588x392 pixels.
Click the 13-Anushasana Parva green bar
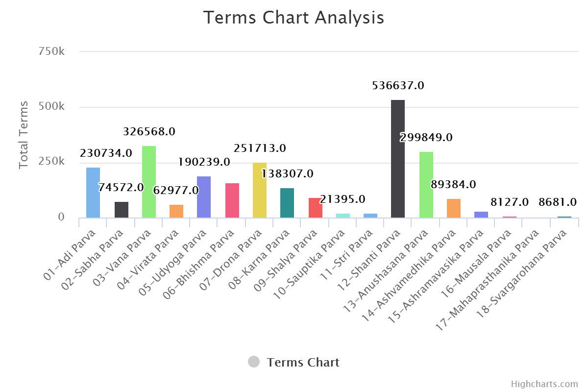pos(426,185)
